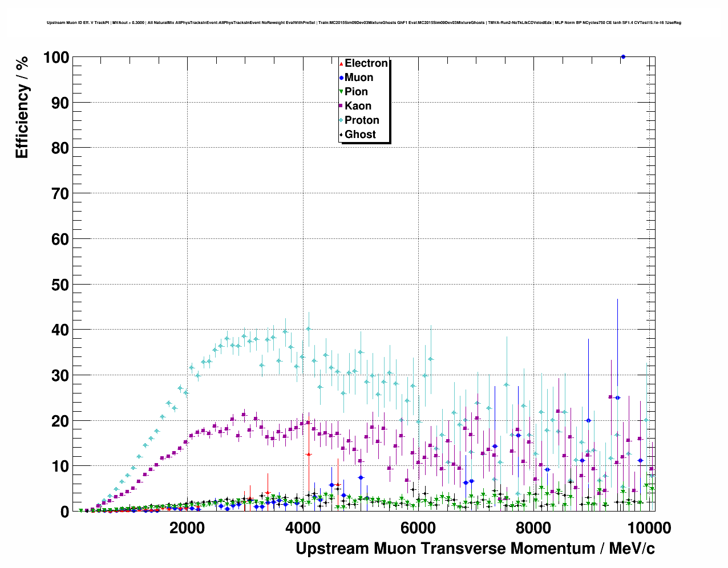Image resolution: width=728 pixels, height=568 pixels.
Task: Click the Efficiency / % axis title
Action: point(22,107)
